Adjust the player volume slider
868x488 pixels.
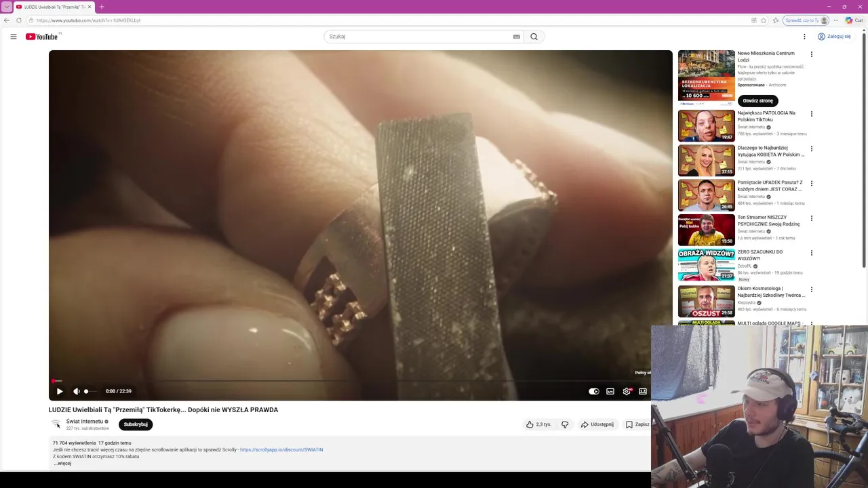(90, 391)
